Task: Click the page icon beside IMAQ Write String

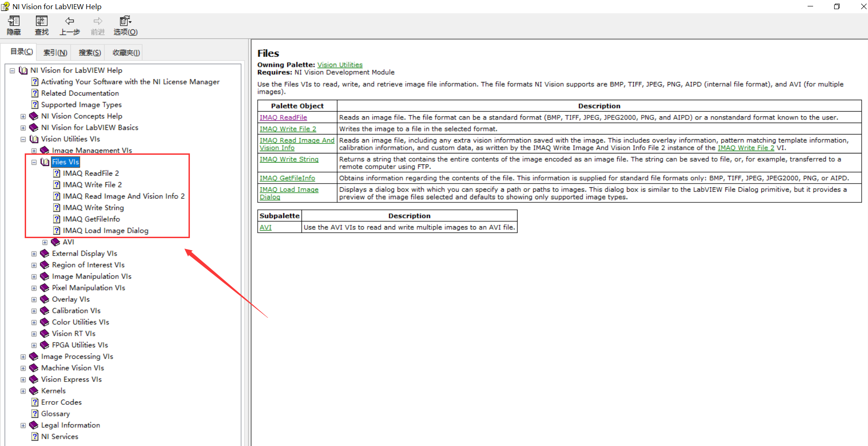Action: [x=57, y=208]
